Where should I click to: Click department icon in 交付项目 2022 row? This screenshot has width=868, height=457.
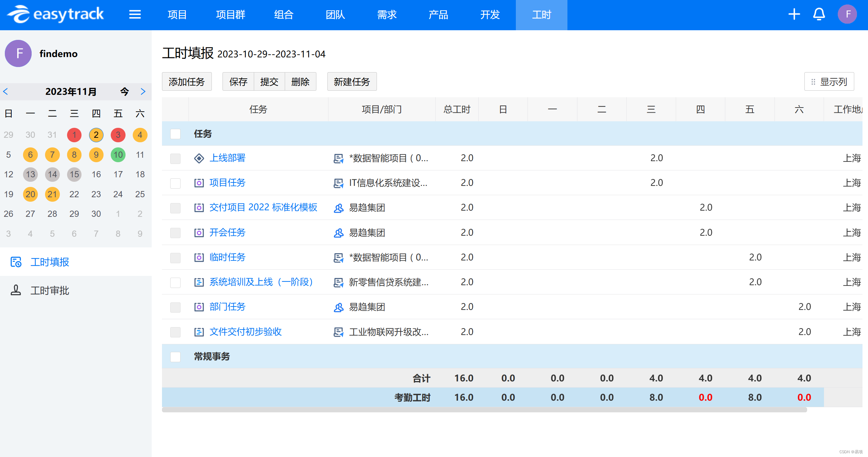(x=339, y=208)
